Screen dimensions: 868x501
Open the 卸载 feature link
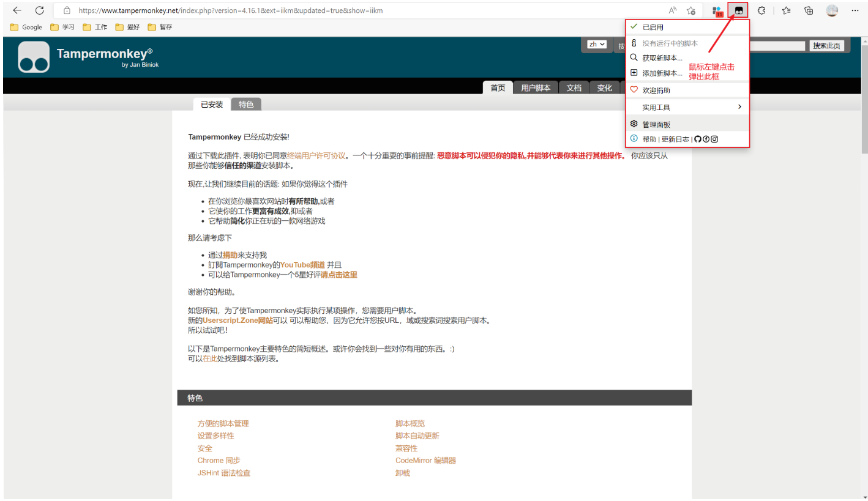(x=403, y=473)
